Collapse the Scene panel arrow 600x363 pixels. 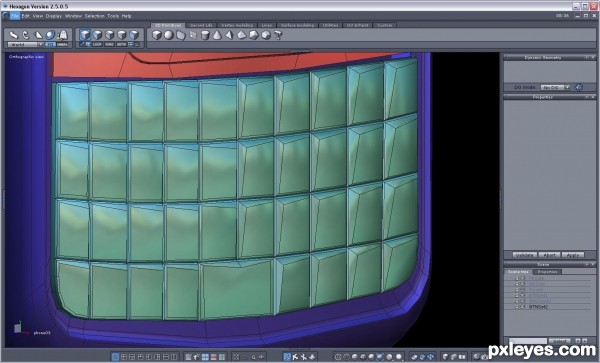click(x=586, y=264)
